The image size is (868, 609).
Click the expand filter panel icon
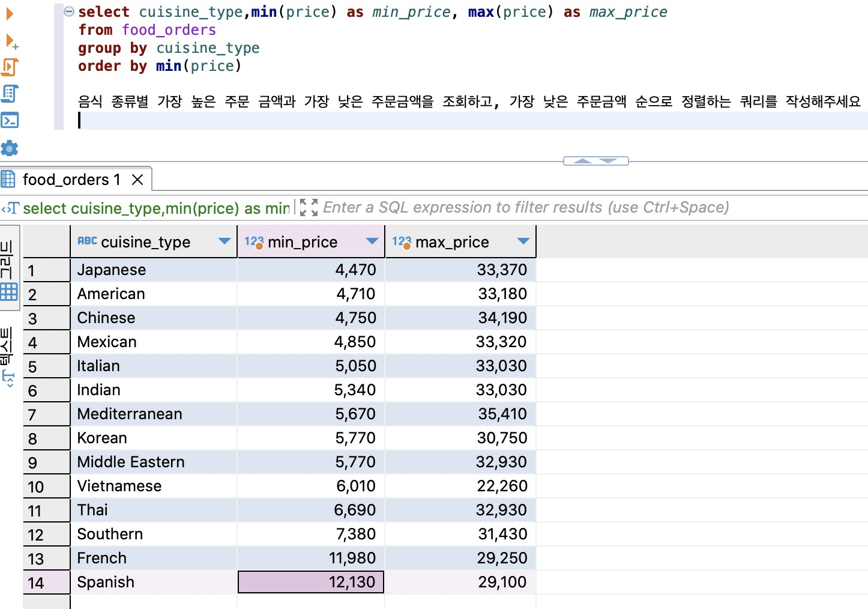pyautogui.click(x=308, y=208)
